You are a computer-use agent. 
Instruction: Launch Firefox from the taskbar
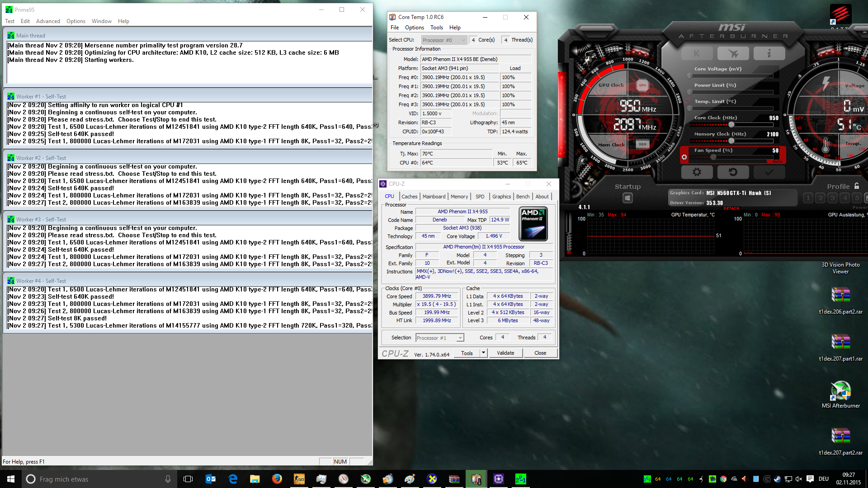point(277,479)
